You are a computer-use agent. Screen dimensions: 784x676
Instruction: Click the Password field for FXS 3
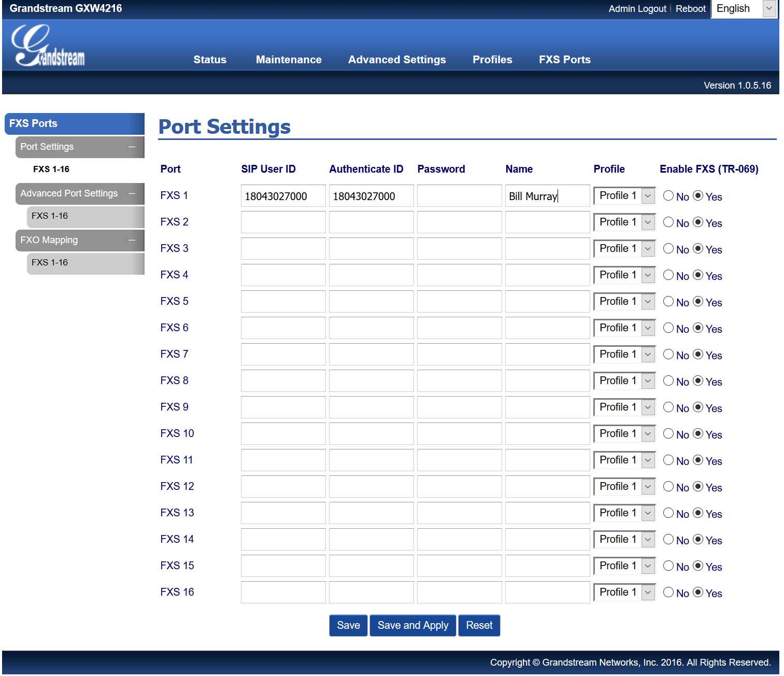459,248
